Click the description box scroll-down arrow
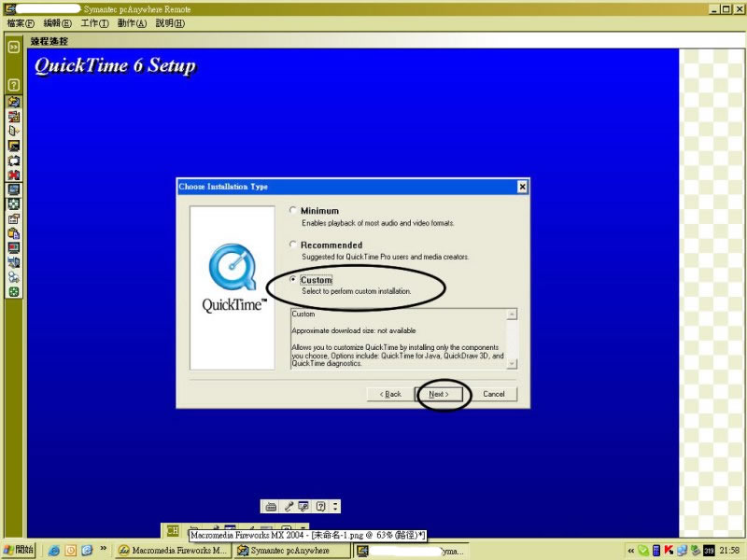747x560 pixels. [512, 364]
